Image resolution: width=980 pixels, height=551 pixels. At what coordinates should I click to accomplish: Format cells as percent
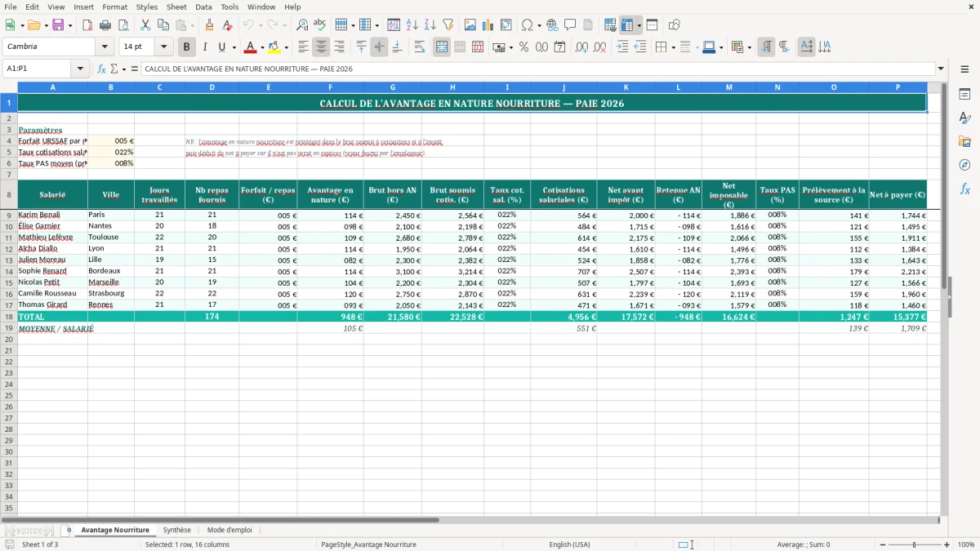point(523,47)
